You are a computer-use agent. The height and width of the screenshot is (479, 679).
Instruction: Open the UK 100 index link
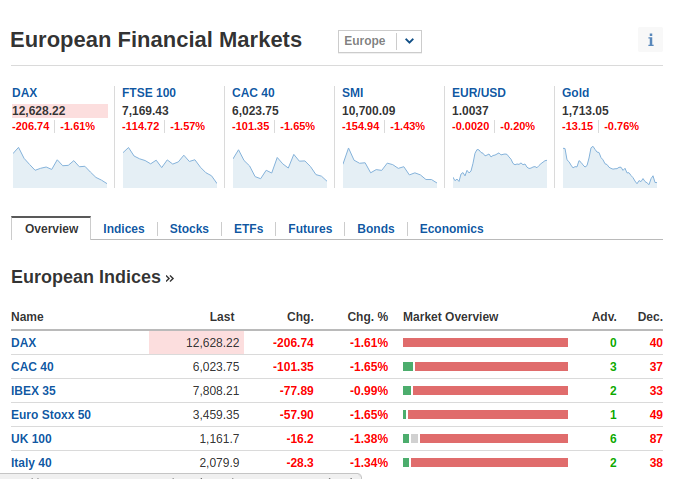click(31, 439)
